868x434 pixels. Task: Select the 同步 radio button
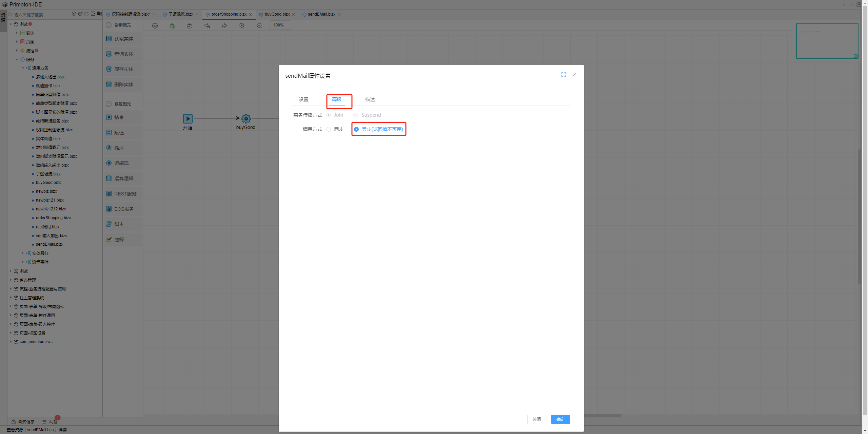329,129
